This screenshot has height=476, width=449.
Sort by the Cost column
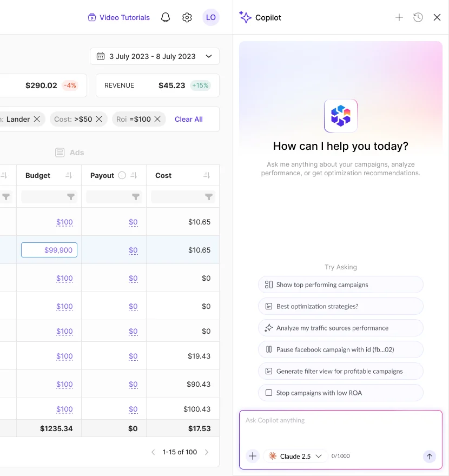tap(207, 175)
